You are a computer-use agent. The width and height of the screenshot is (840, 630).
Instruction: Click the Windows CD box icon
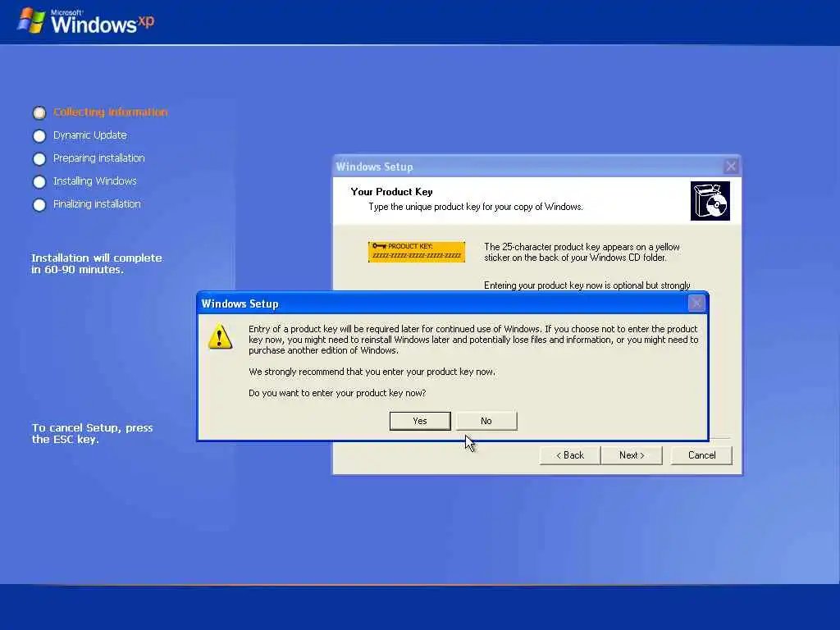tap(710, 201)
